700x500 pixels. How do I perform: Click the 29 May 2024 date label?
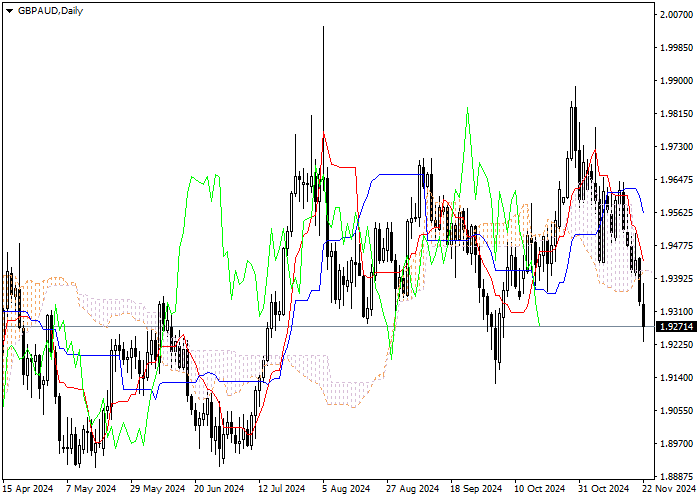click(158, 489)
